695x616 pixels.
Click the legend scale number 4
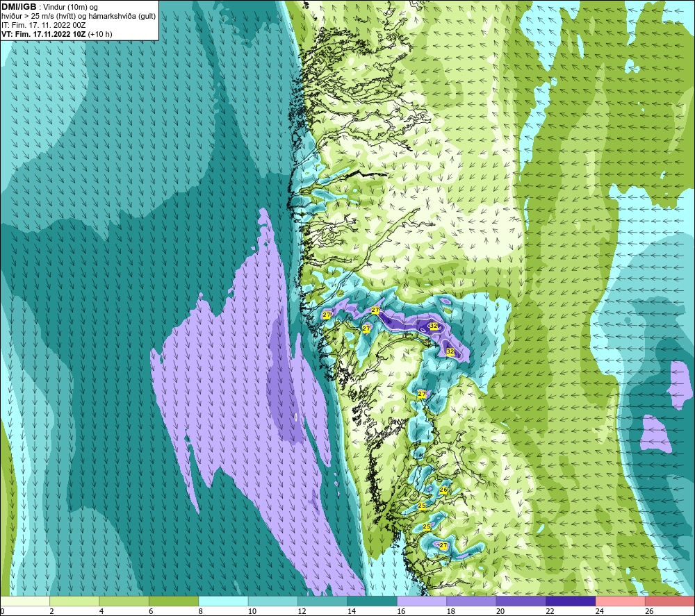[x=101, y=611]
